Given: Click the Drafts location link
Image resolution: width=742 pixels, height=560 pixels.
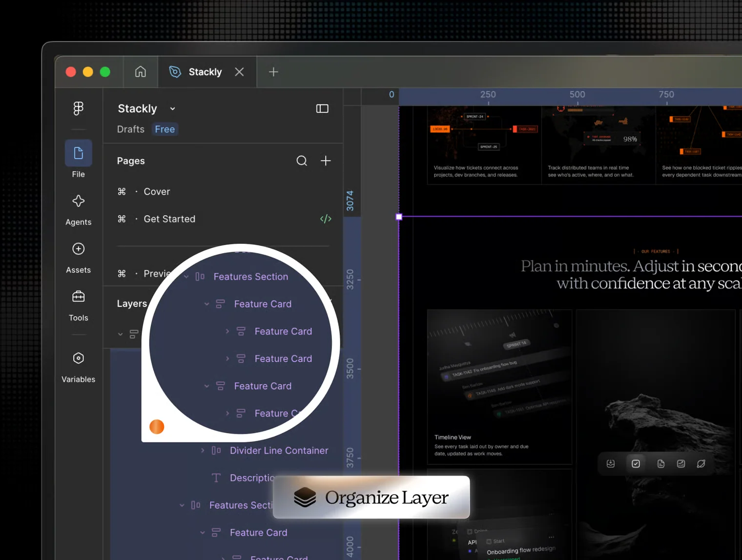Looking at the screenshot, I should (131, 129).
